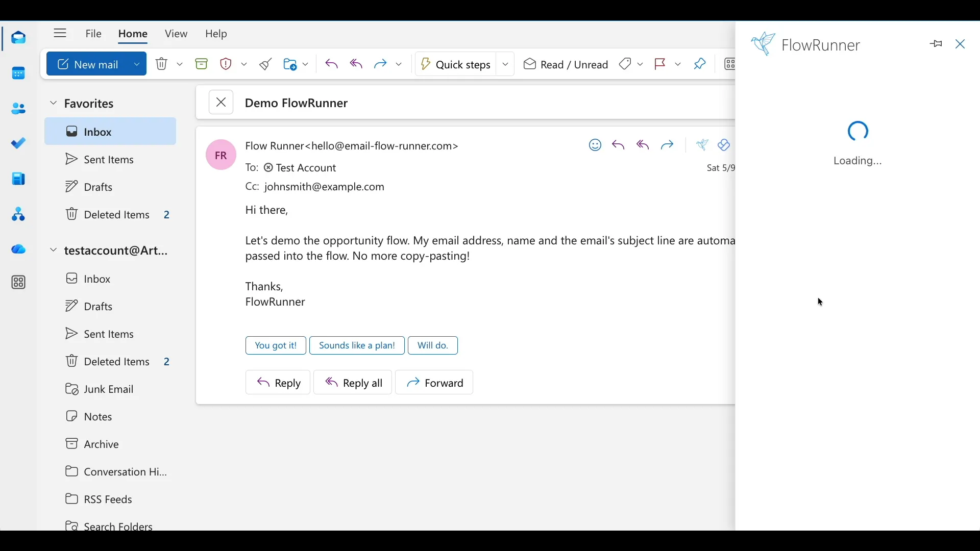
Task: Open the RSS Feeds folder
Action: coord(111,500)
